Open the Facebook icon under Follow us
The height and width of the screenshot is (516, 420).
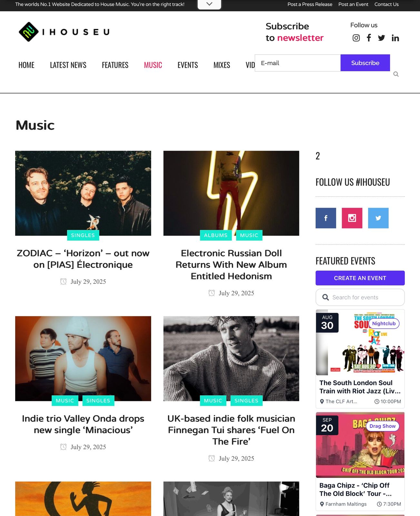click(369, 38)
